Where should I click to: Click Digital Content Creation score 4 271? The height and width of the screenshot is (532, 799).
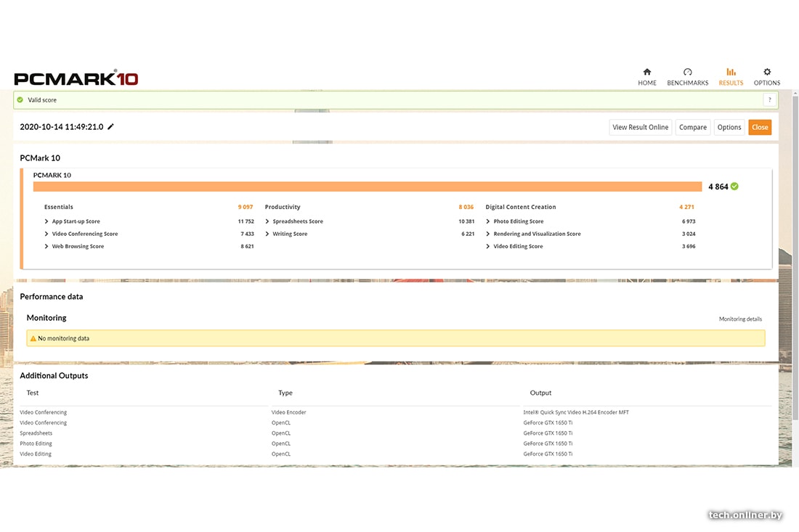(686, 207)
